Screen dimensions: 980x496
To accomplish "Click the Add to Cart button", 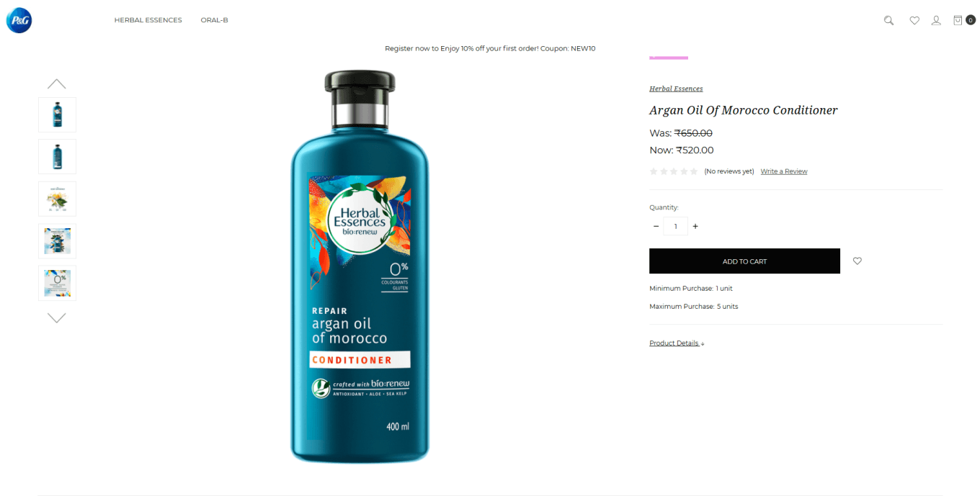I will click(x=744, y=261).
